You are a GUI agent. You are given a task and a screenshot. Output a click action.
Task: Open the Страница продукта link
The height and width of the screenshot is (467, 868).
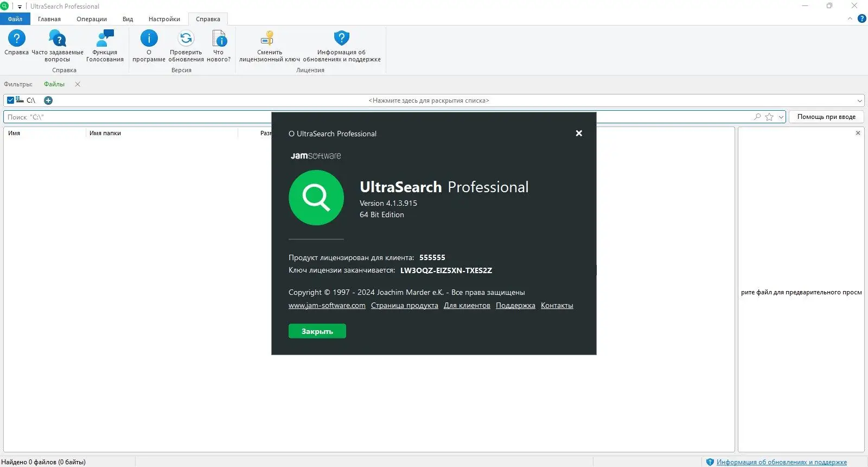405,306
